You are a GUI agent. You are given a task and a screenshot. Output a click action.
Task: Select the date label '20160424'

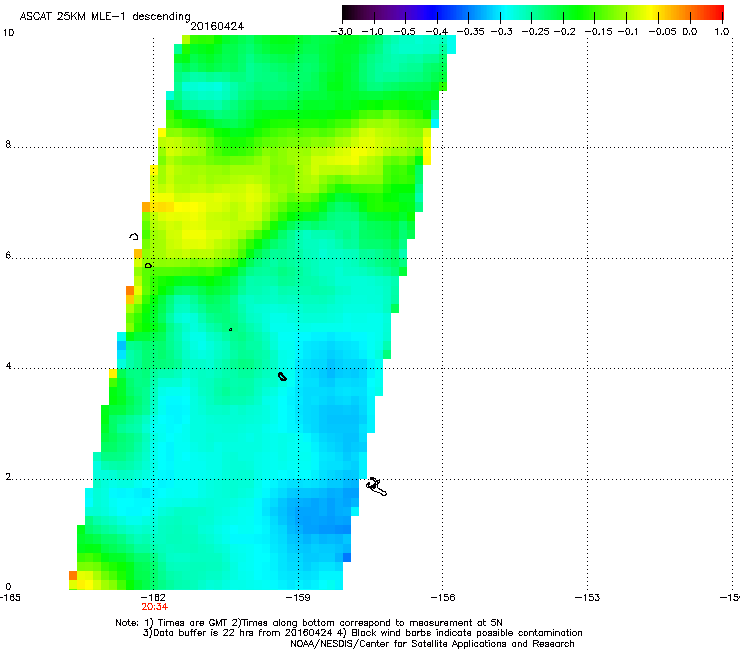(217, 26)
